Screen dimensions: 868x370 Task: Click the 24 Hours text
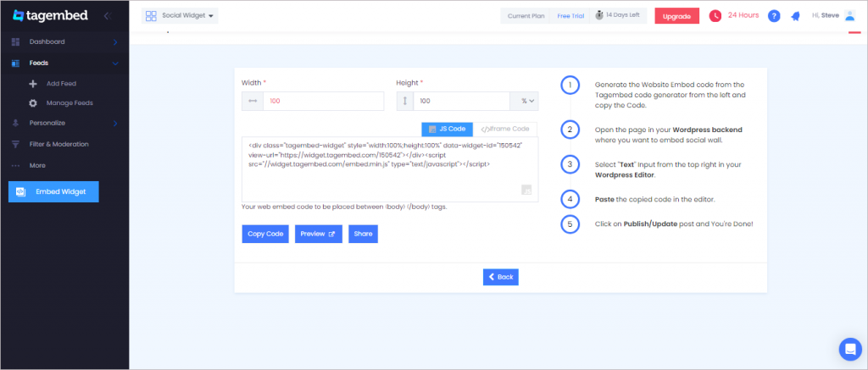point(743,15)
